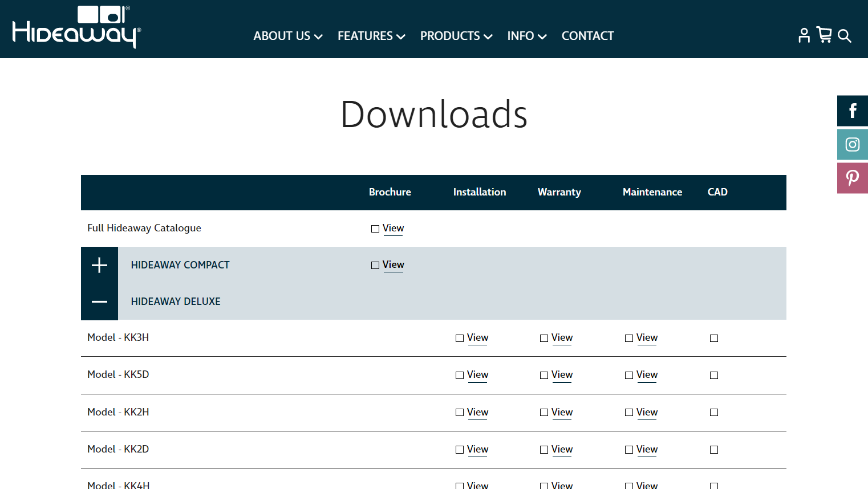Select the HIDEAWAY DELUXE section title
The height and width of the screenshot is (489, 868).
176,301
